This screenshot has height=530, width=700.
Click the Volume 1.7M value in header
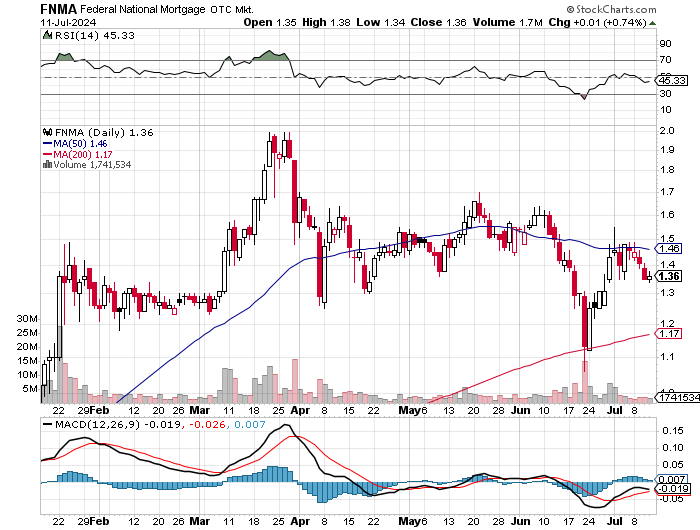508,22
